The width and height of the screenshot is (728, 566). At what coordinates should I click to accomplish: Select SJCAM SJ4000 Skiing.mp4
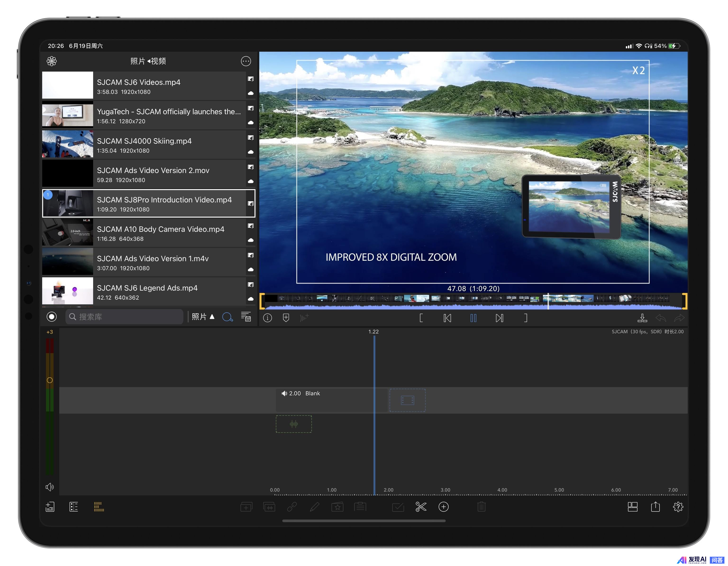tap(149, 144)
